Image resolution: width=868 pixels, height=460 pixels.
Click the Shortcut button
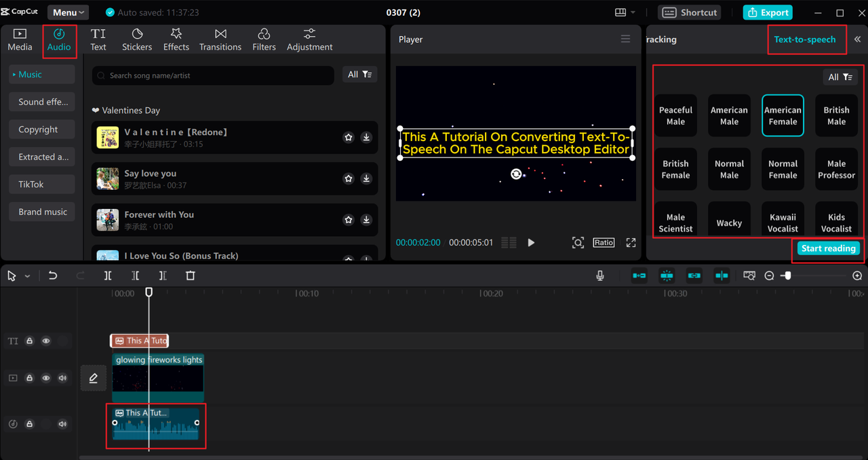[x=689, y=12]
